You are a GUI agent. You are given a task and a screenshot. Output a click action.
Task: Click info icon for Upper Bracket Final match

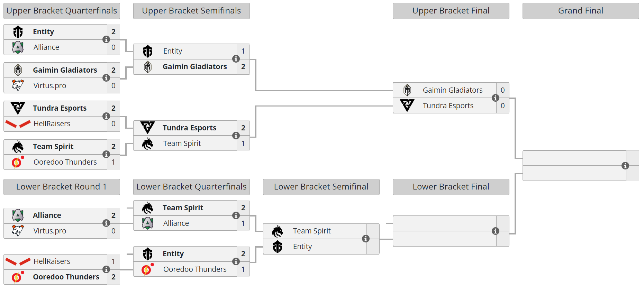point(495,98)
